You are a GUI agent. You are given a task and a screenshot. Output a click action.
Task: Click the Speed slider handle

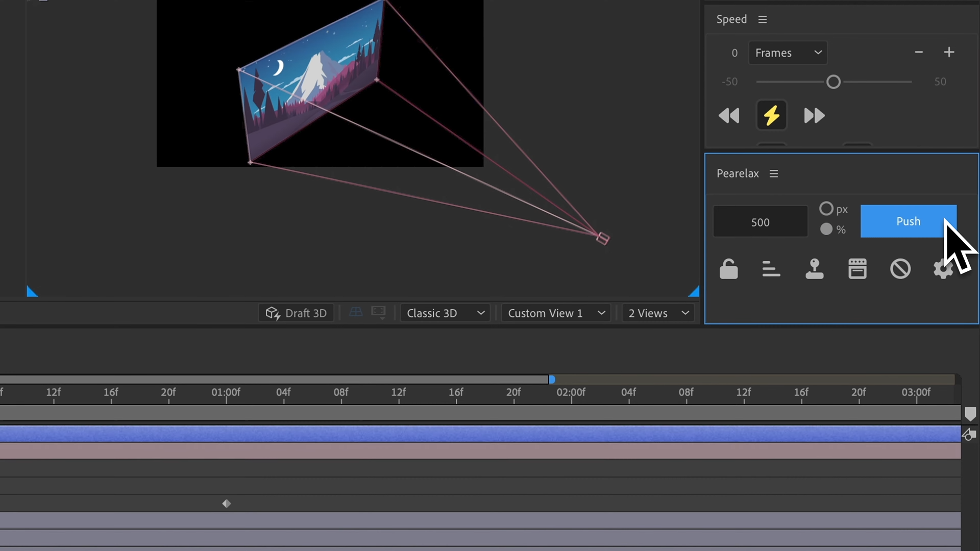click(x=833, y=82)
